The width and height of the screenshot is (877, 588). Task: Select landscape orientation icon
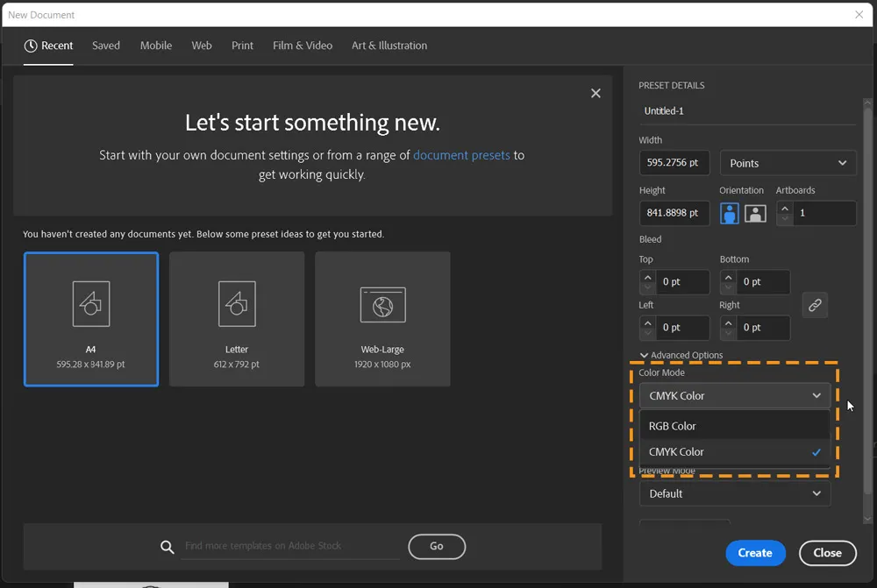click(755, 213)
